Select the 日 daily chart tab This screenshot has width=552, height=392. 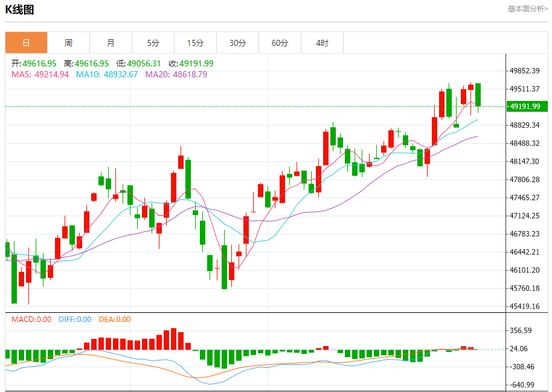[x=26, y=43]
